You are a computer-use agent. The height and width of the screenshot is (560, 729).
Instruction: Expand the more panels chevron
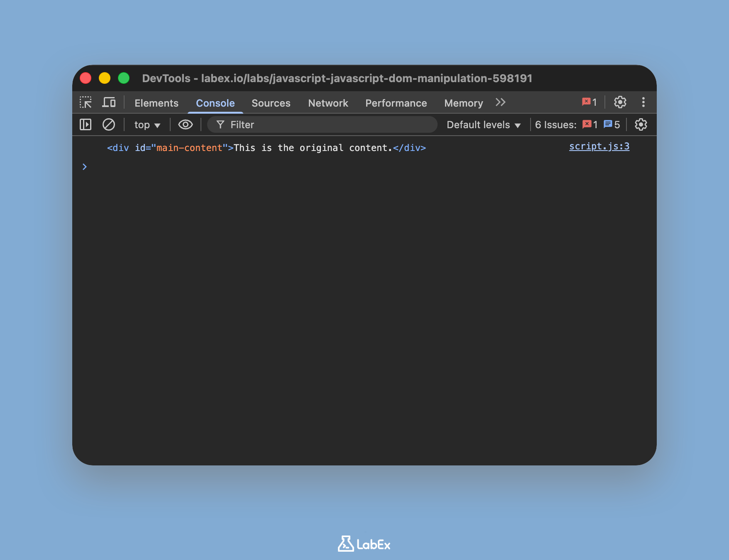(500, 102)
